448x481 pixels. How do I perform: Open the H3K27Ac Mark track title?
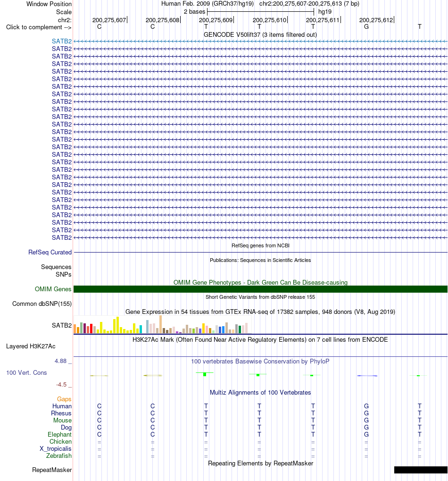[x=260, y=339]
